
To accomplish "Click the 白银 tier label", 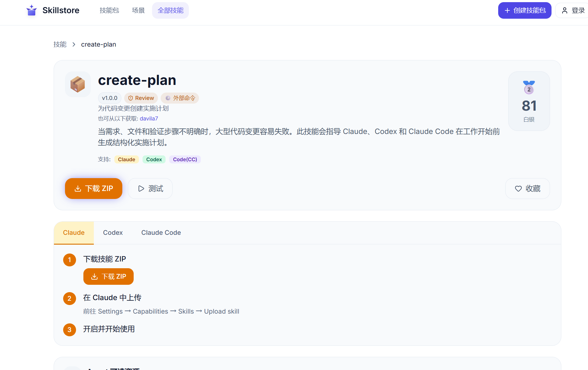I will [529, 120].
